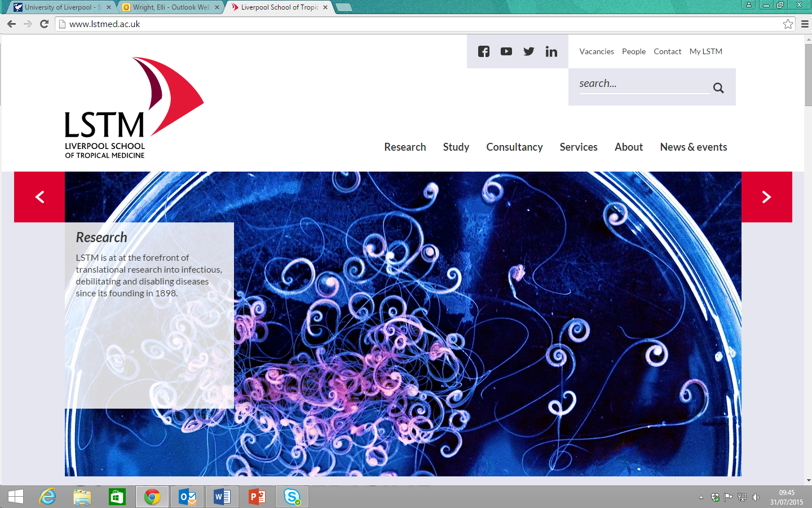812x508 pixels.
Task: Open the Research navigation menu
Action: 405,147
